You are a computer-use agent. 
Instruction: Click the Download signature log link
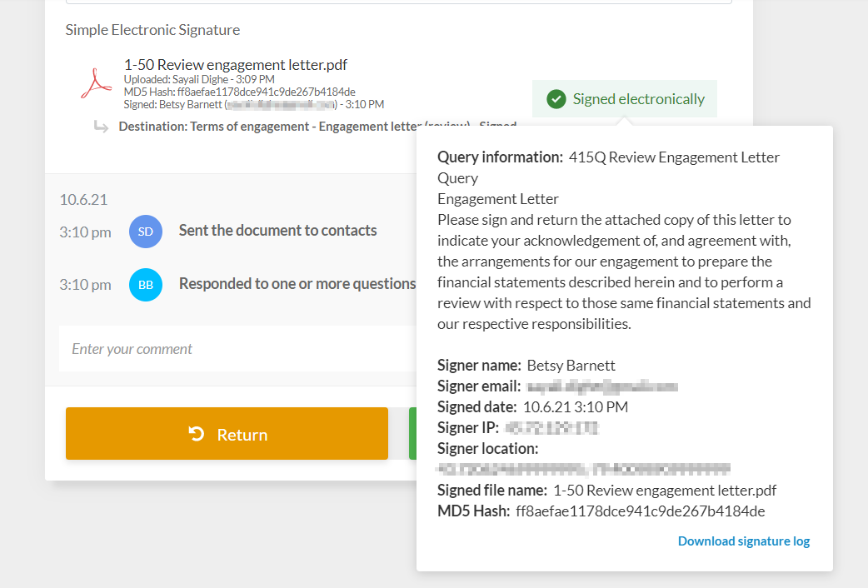point(743,541)
